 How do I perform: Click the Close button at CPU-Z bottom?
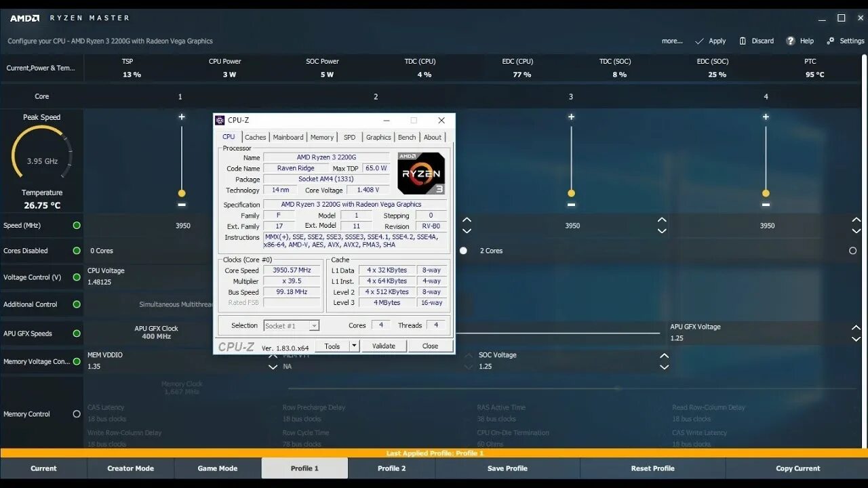point(430,346)
